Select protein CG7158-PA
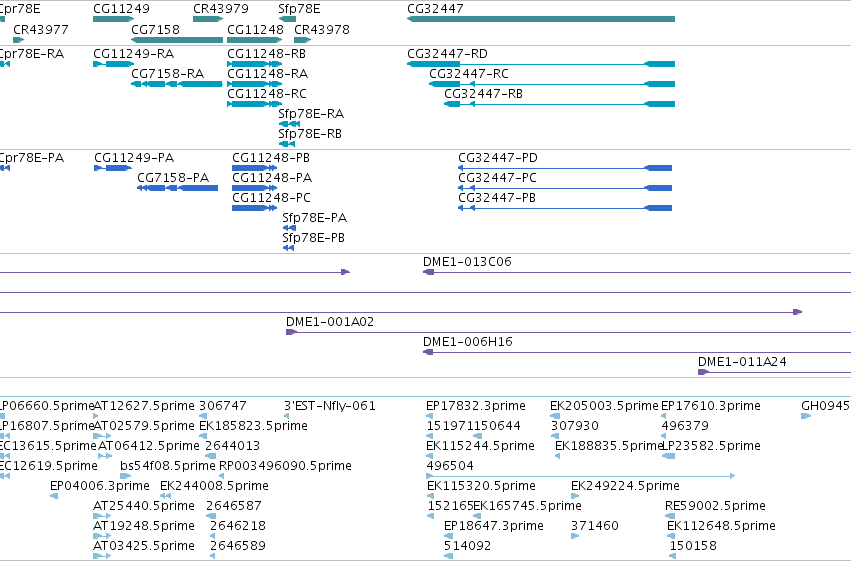 (177, 188)
